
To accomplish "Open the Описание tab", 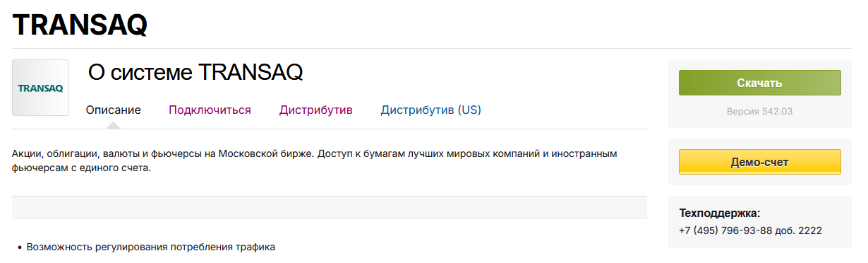I will click(114, 110).
